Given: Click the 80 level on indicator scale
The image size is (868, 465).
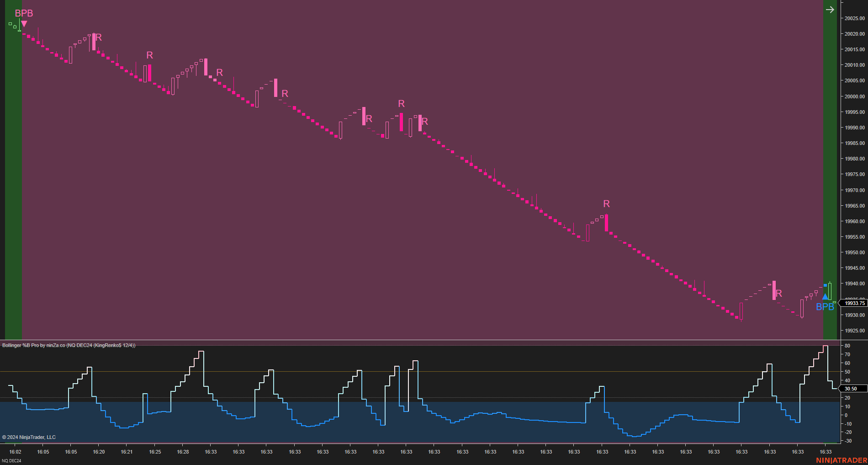Looking at the screenshot, I should [847, 346].
